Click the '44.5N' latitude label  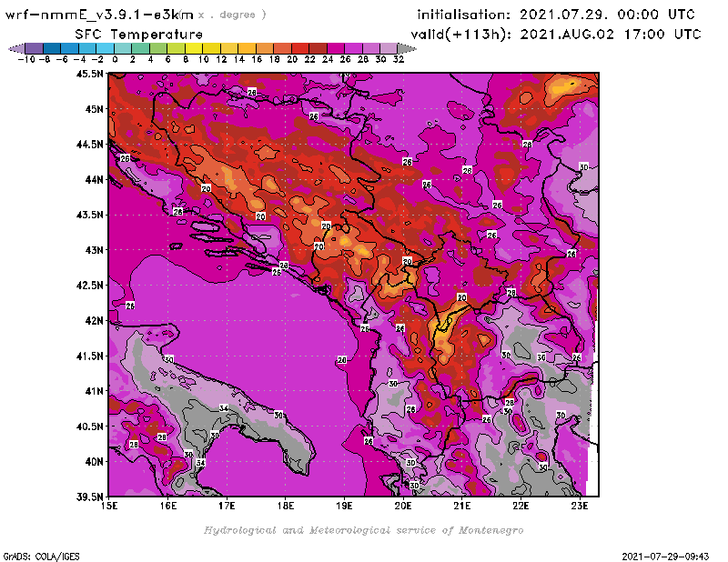click(89, 145)
